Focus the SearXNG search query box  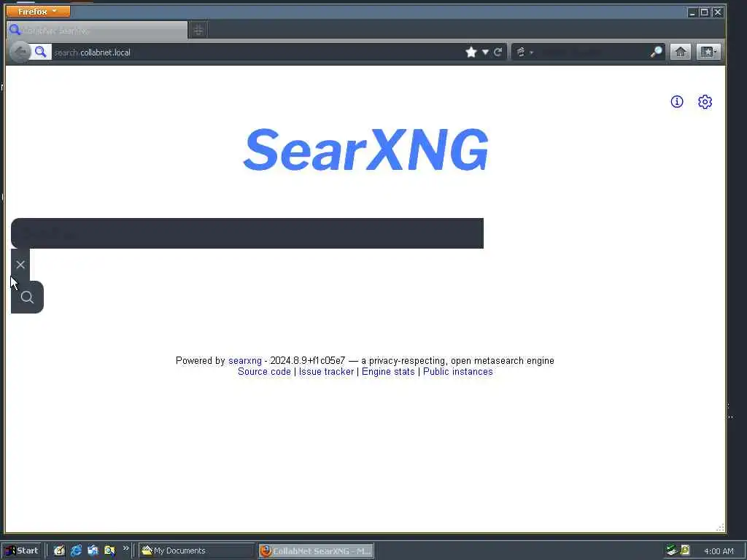coord(247,233)
